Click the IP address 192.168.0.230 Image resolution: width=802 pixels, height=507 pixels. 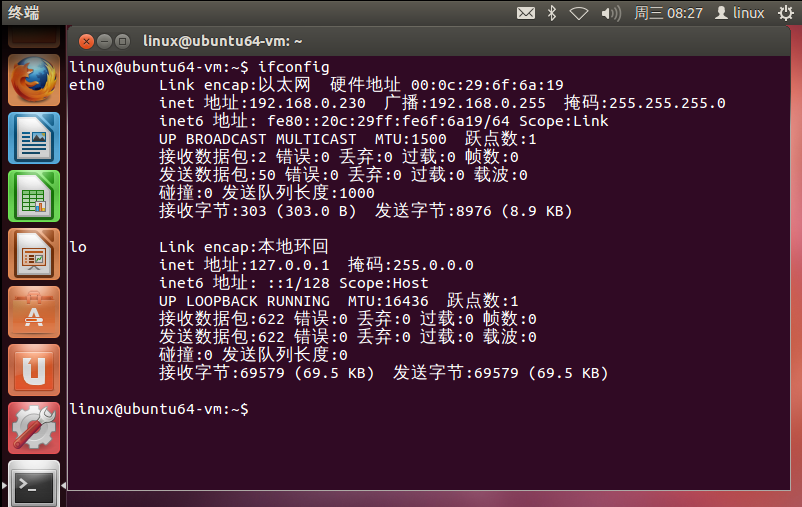tap(307, 103)
